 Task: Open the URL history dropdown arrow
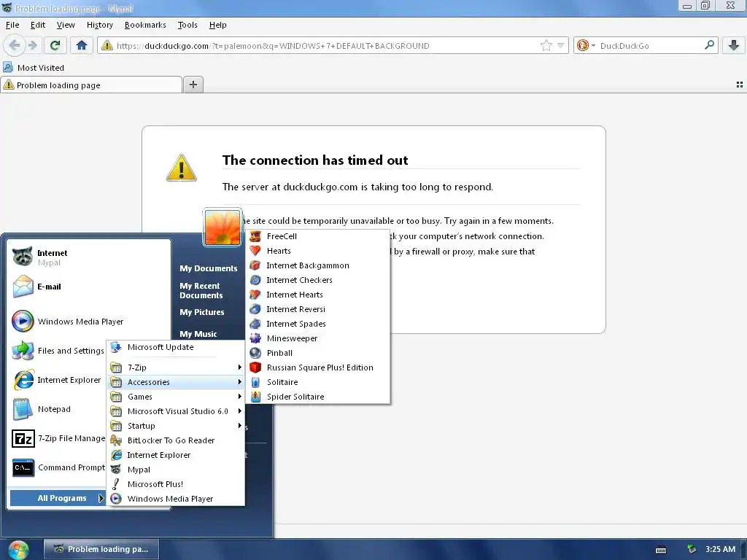561,46
